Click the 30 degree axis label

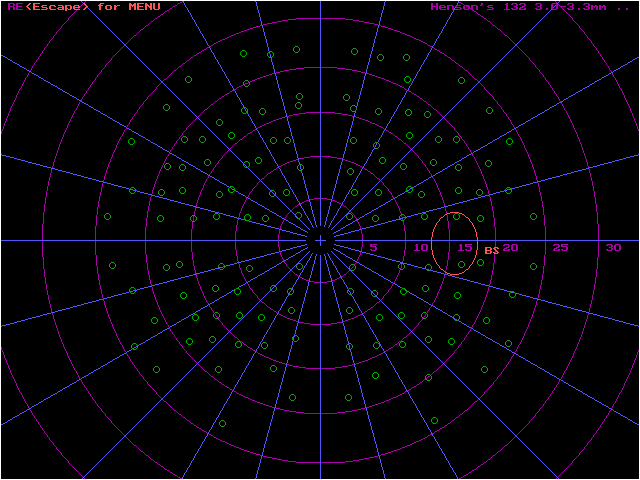[x=613, y=248]
